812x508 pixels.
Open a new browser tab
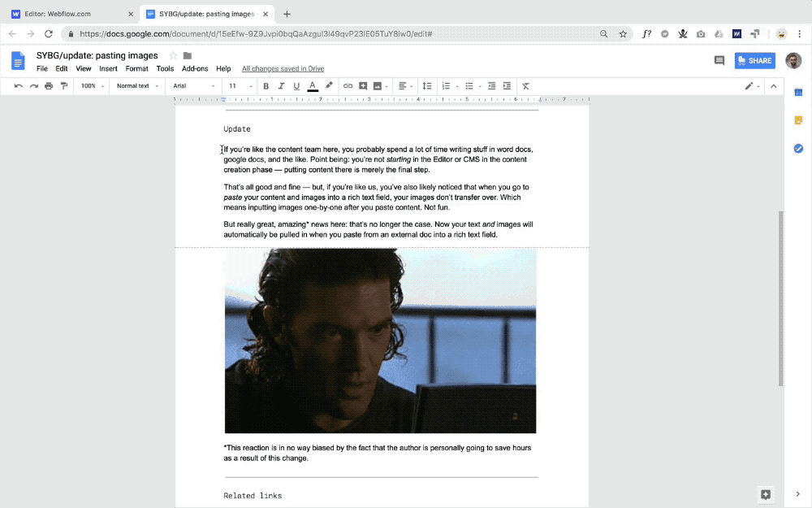(x=287, y=14)
